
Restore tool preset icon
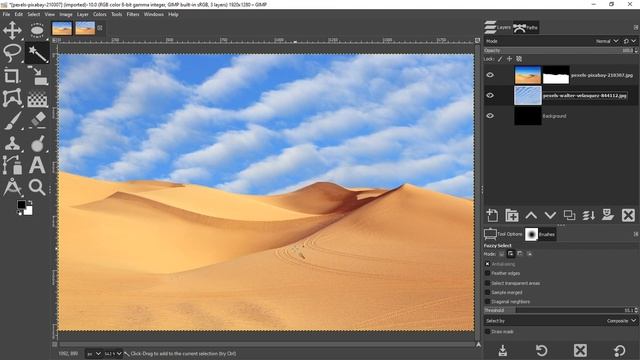pyautogui.click(x=541, y=350)
